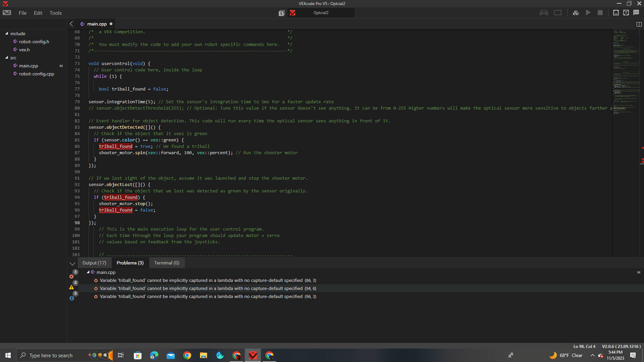The width and height of the screenshot is (644, 362).
Task: Switch to the Terminal tab
Action: [167, 263]
